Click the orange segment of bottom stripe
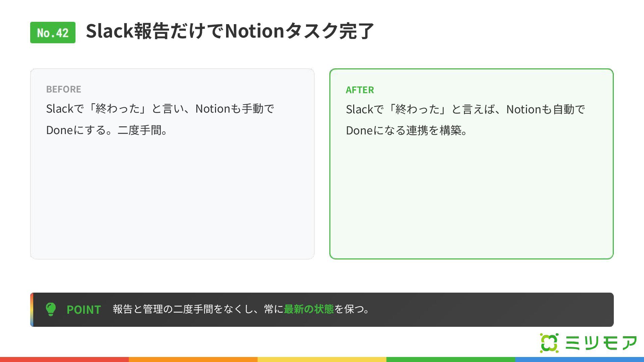 pos(193,359)
